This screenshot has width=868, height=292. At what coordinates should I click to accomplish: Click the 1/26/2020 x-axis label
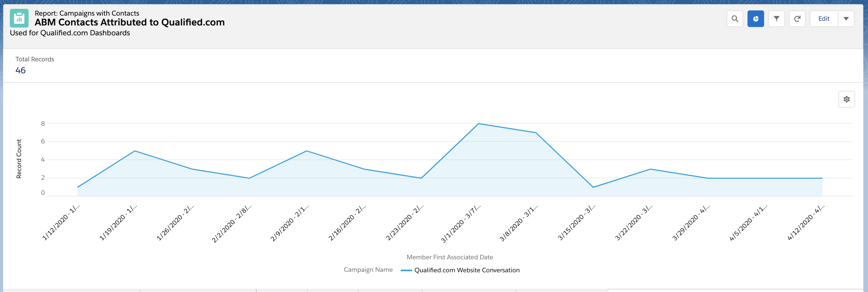[x=175, y=223]
